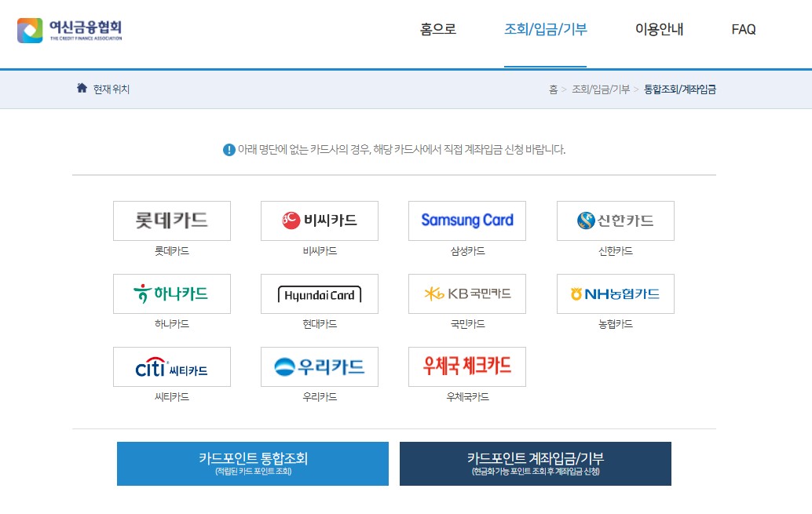Open the 홈으로 menu
Screen dimensions: 812x514
pos(438,29)
